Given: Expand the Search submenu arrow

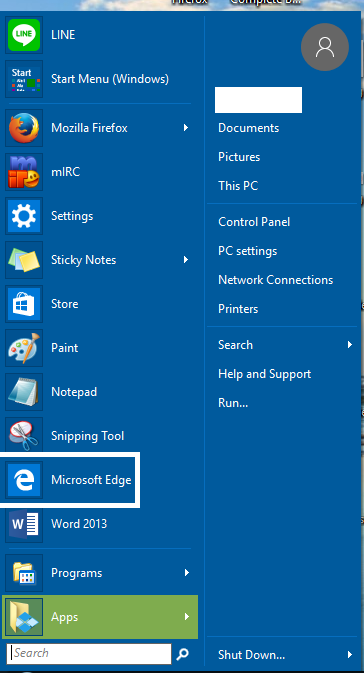Looking at the screenshot, I should coord(350,345).
